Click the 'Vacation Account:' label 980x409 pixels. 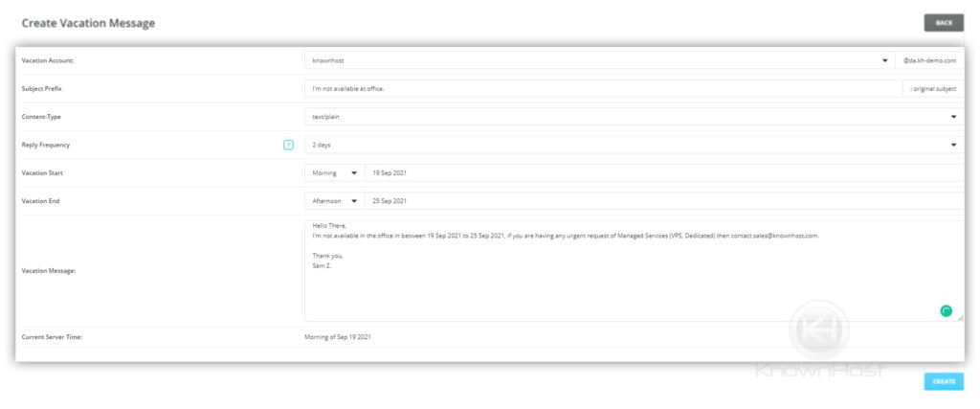(48, 60)
